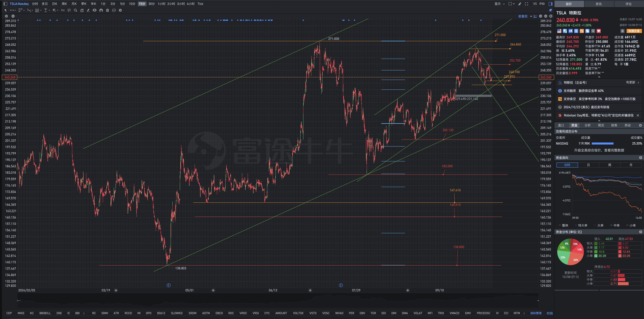Image resolution: width=644 pixels, height=319 pixels.
Task: Click the 快捷交易 quick trade button
Action: (x=634, y=31)
